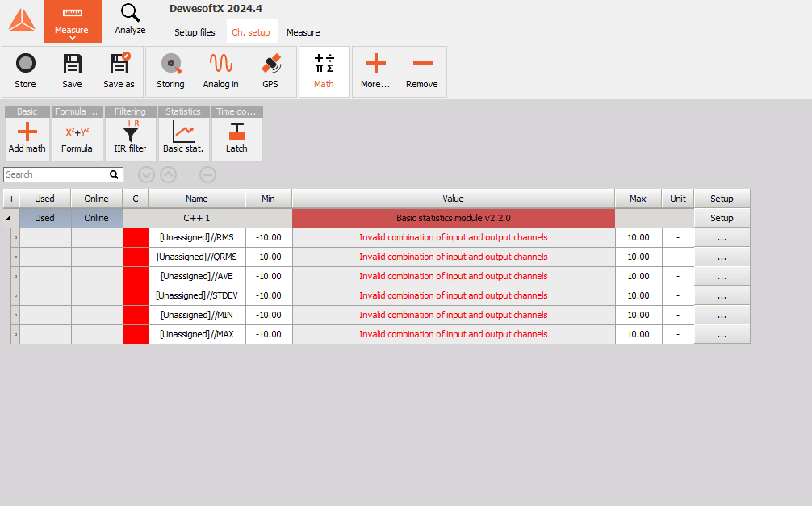Open Setup for C++ 1 module
This screenshot has width=812, height=506.
(722, 218)
